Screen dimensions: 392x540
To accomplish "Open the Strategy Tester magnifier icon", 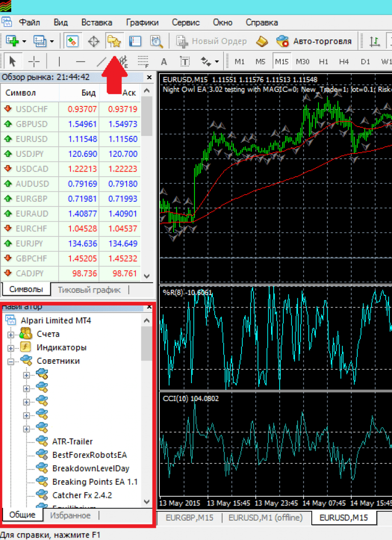I will (x=156, y=41).
